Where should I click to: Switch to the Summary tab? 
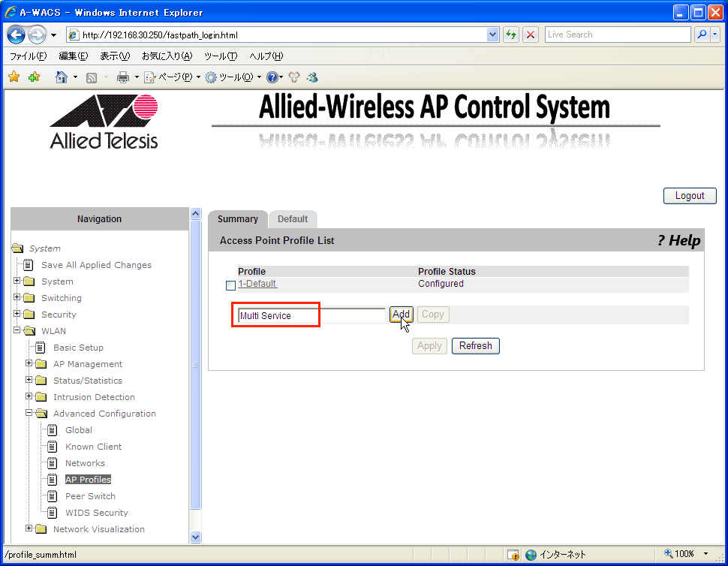[x=238, y=219]
